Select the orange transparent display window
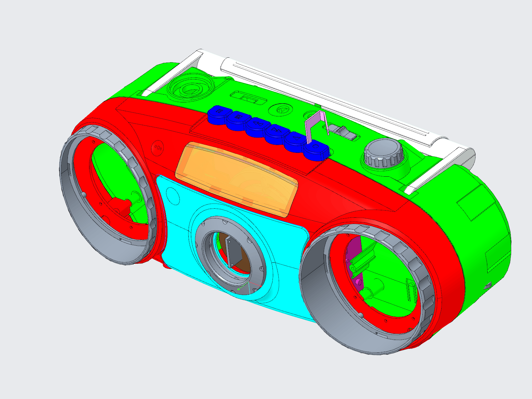Screen dimensions: 532x399 click(237, 179)
